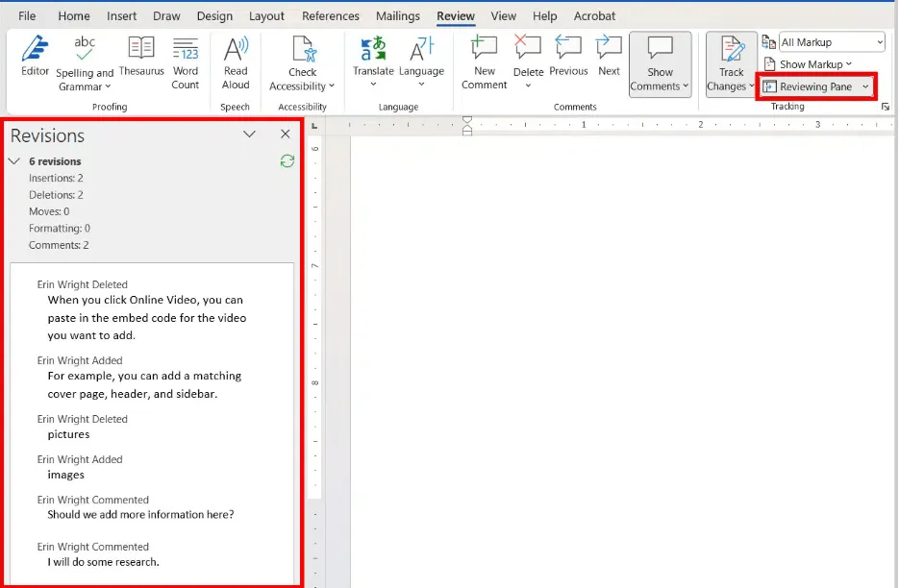Click the 'Insertions: 2' line

click(x=56, y=178)
